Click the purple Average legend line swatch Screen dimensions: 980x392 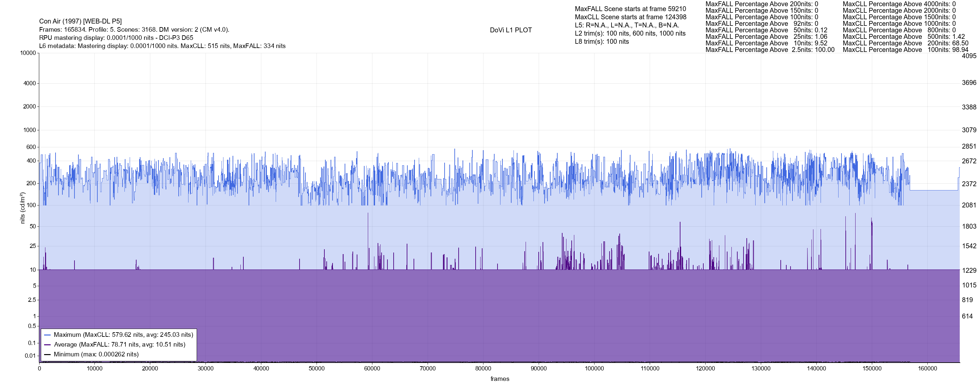48,345
